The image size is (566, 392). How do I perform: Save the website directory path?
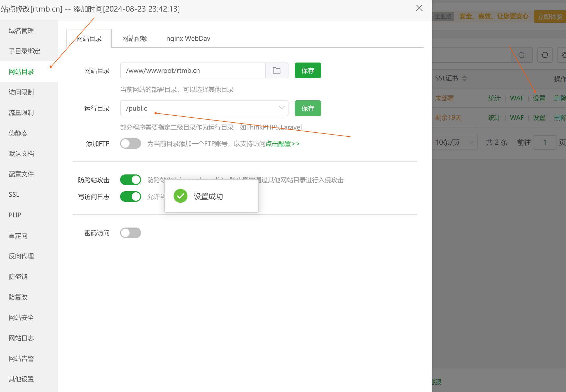[308, 70]
